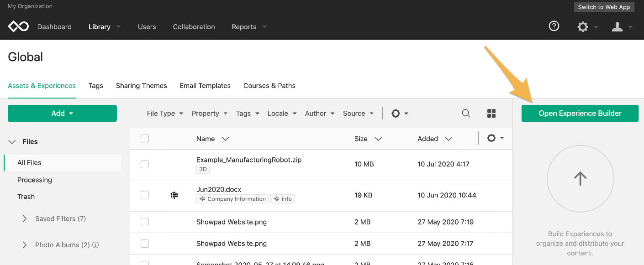Image resolution: width=644 pixels, height=265 pixels.
Task: Click Switch to Web App button
Action: pos(604,7)
